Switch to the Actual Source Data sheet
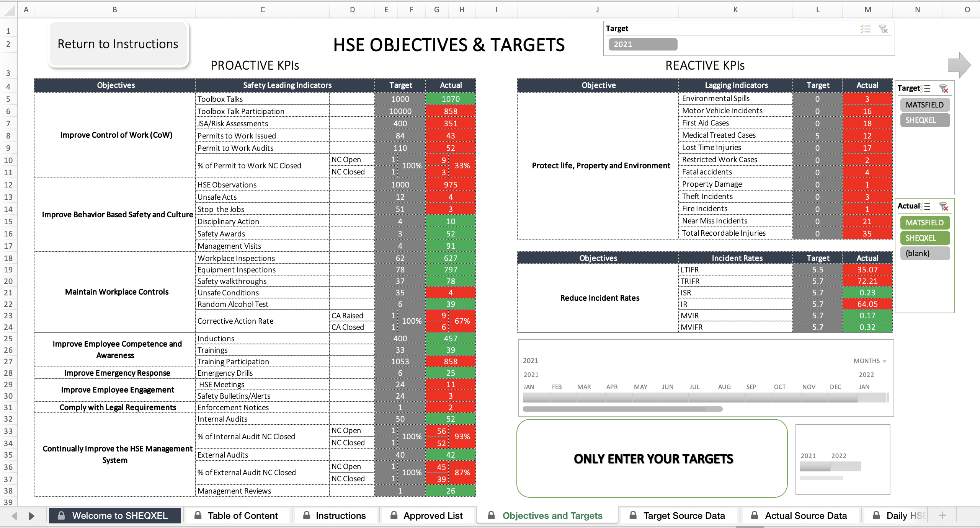 coord(800,515)
